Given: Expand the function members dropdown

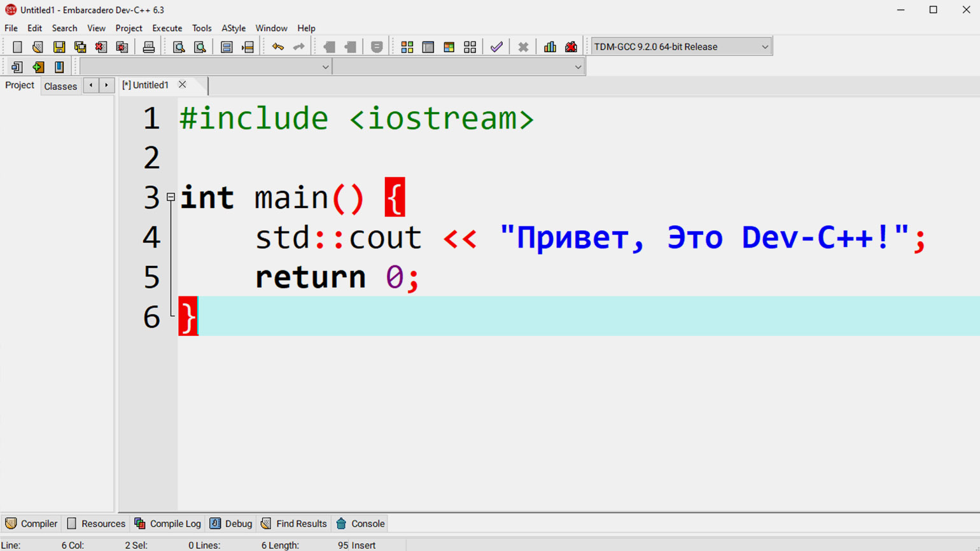Looking at the screenshot, I should (x=577, y=67).
